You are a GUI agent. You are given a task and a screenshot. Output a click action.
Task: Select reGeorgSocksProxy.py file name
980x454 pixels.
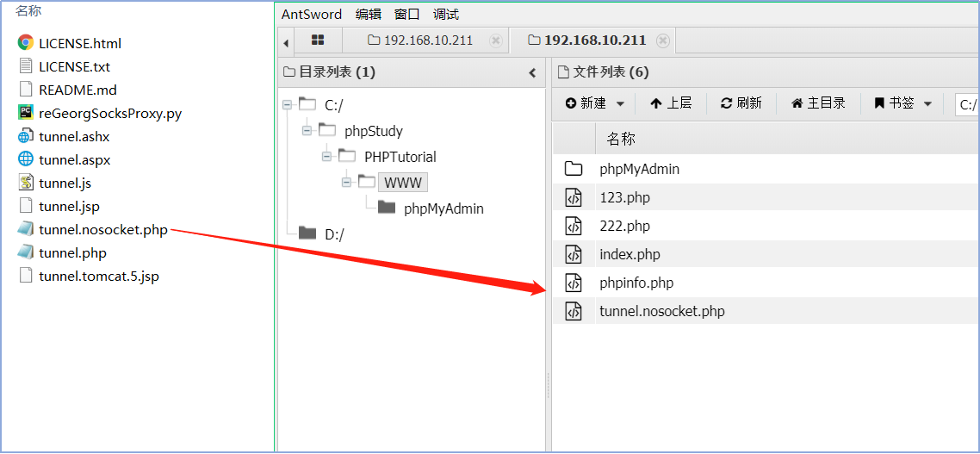(x=110, y=113)
